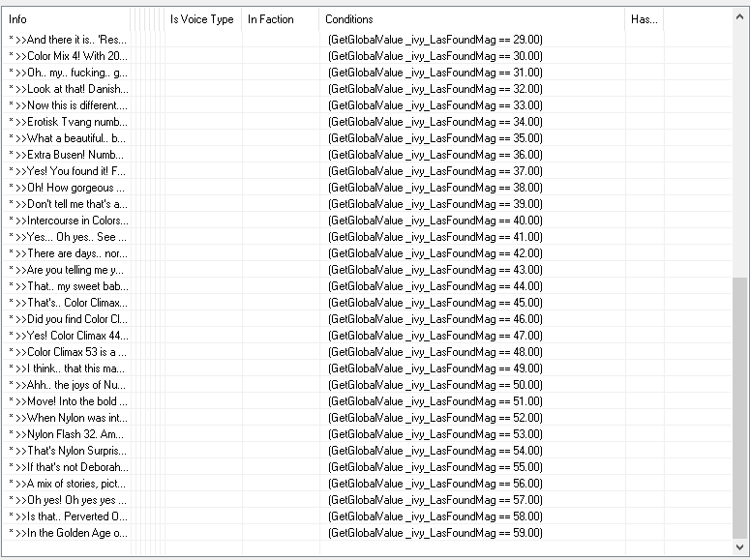The height and width of the screenshot is (560, 750).
Task: Select the row 'Move! Into the bold ...'
Action: tap(367, 401)
